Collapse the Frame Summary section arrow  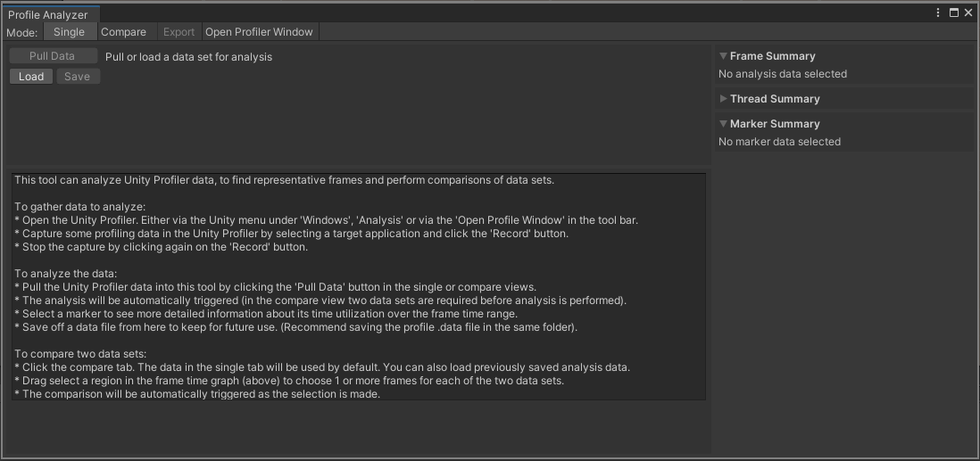tap(724, 56)
